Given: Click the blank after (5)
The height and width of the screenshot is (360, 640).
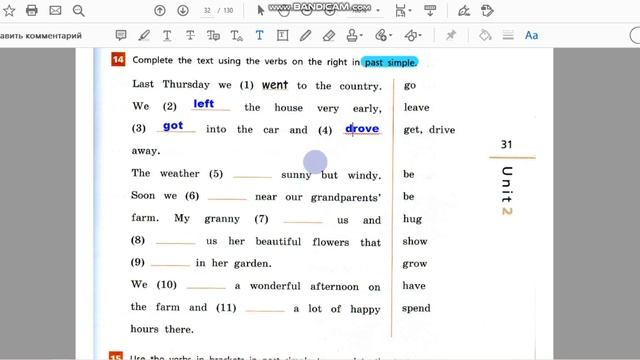Looking at the screenshot, I should click(252, 175).
